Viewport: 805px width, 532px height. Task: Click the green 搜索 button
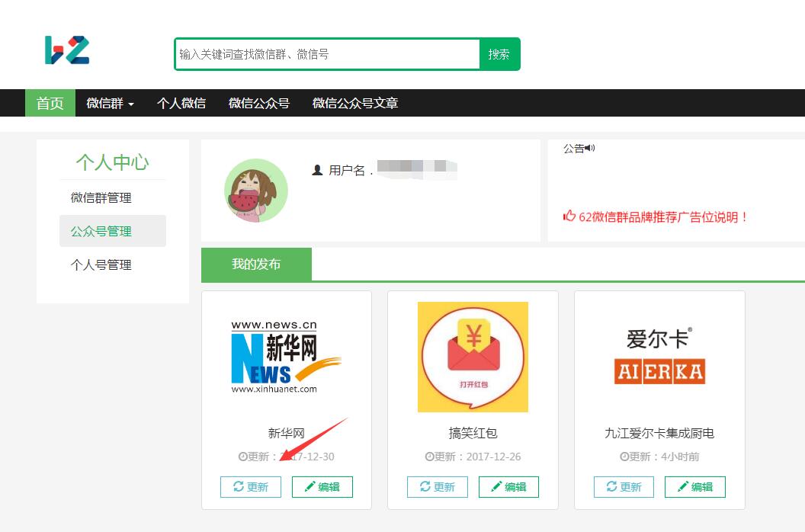click(x=499, y=55)
